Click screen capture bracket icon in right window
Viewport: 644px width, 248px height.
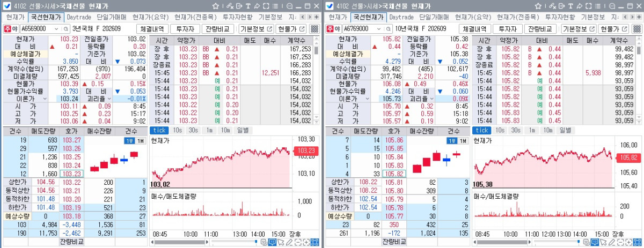pyautogui.click(x=588, y=6)
